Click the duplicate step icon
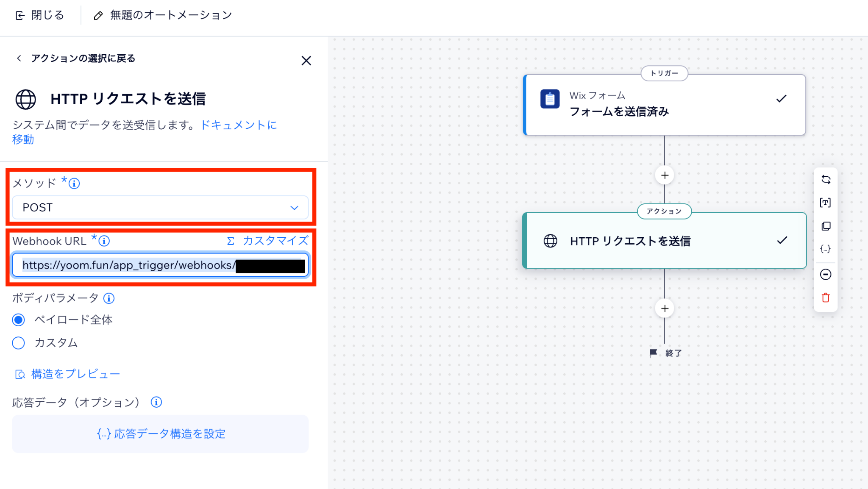The width and height of the screenshot is (868, 489). 826,226
